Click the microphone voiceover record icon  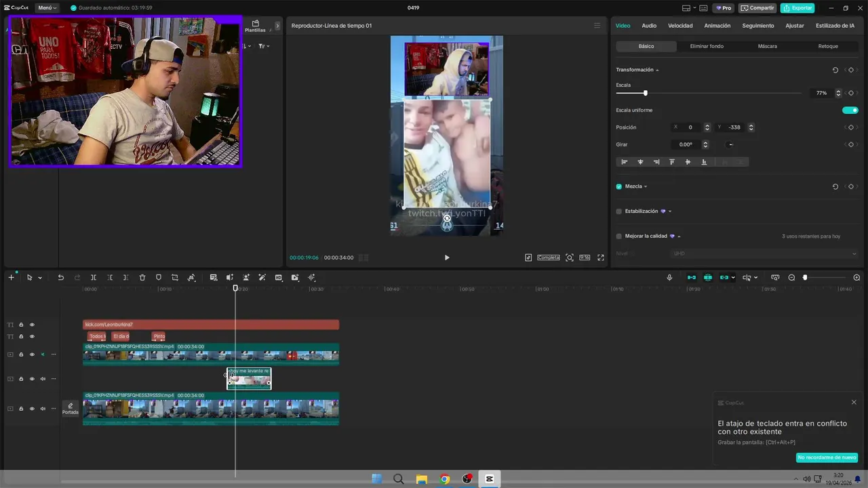point(669,278)
